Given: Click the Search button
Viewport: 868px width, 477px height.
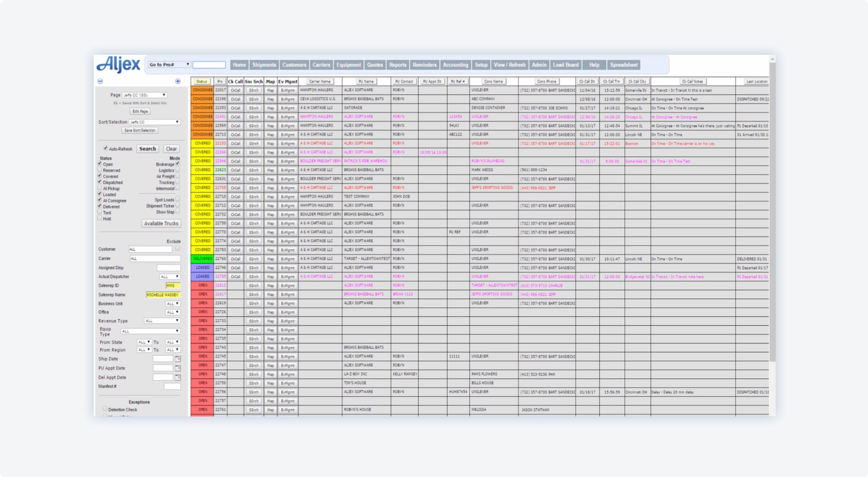Looking at the screenshot, I should pos(148,149).
